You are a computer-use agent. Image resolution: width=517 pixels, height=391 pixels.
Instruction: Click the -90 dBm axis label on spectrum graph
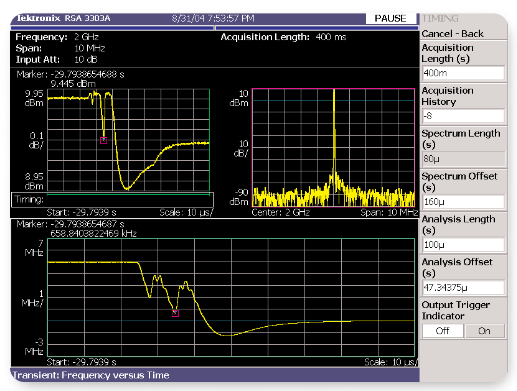(239, 197)
